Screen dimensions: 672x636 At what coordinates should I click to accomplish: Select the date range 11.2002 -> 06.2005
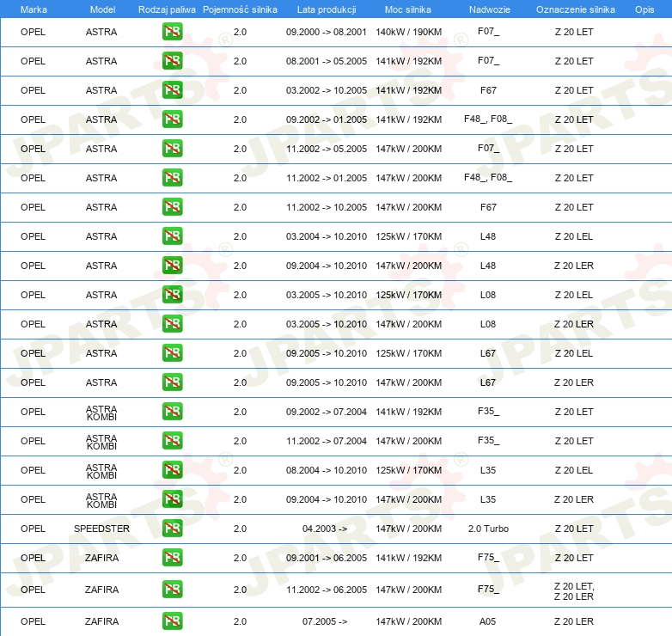pos(327,590)
